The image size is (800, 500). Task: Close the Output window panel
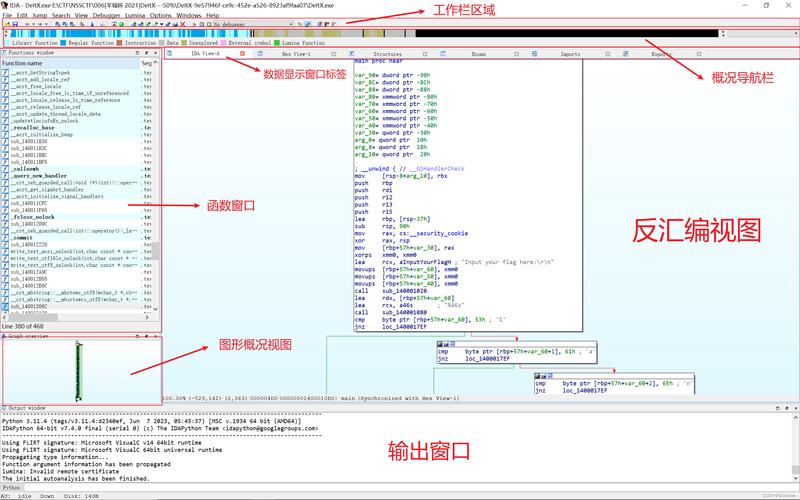(x=795, y=408)
